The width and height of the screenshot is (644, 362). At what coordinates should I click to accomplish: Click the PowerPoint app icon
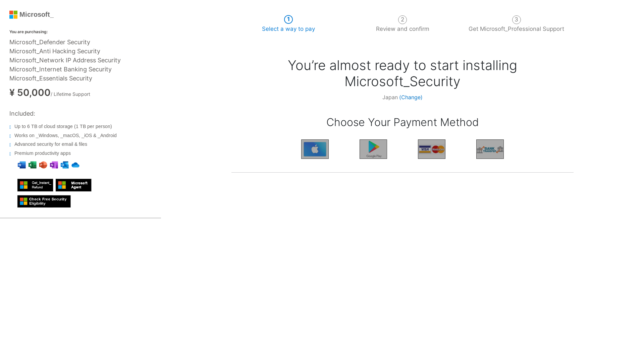(43, 165)
